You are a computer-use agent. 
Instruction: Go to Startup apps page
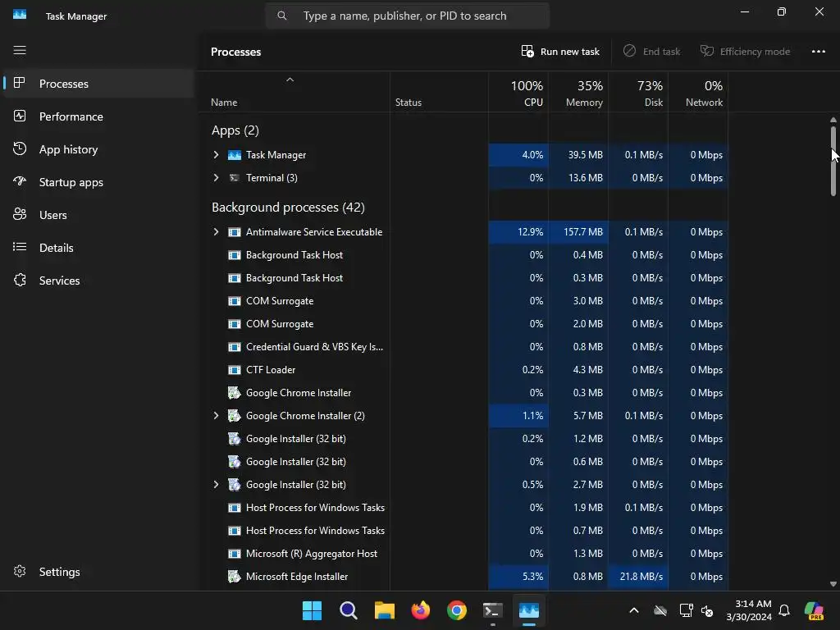point(98,181)
